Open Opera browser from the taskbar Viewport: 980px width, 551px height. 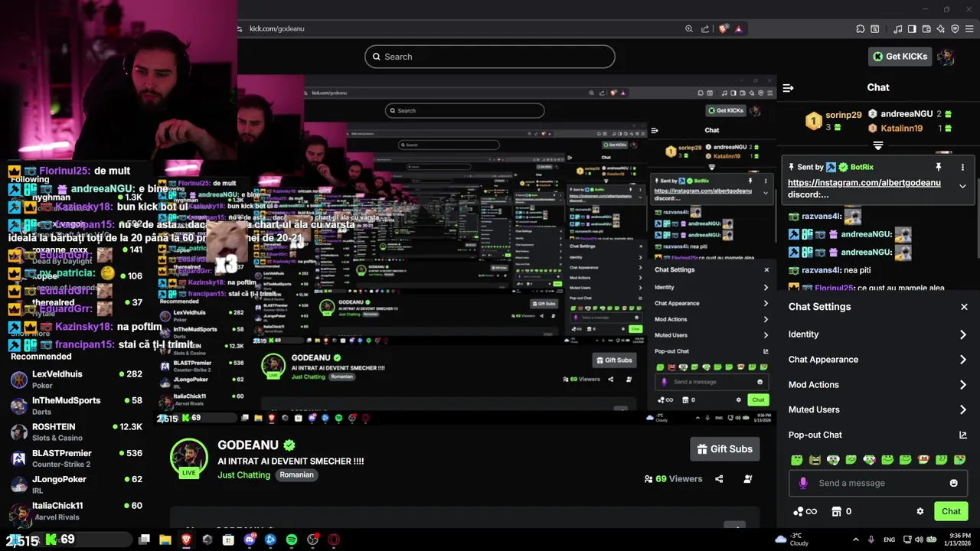[334, 540]
